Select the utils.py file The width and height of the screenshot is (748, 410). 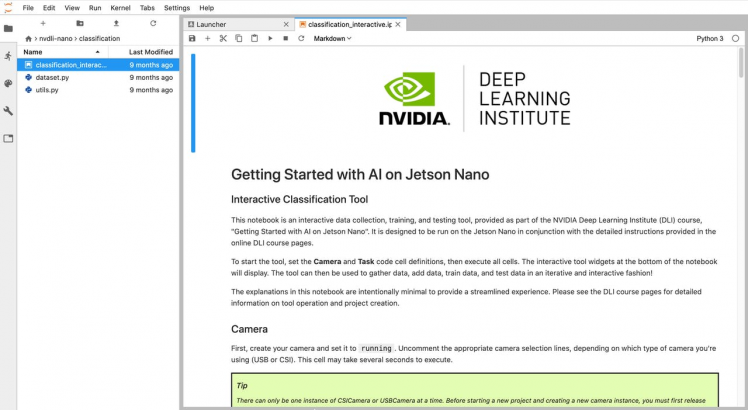point(98,90)
